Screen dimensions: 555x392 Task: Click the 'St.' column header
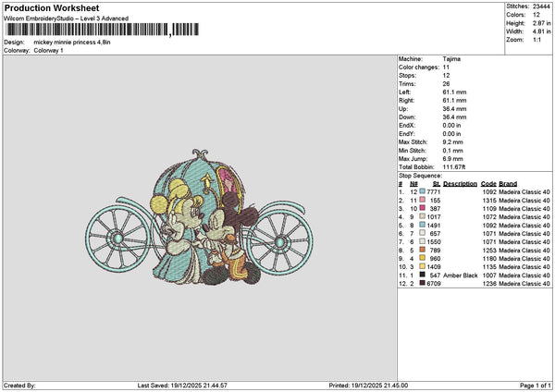(437, 184)
